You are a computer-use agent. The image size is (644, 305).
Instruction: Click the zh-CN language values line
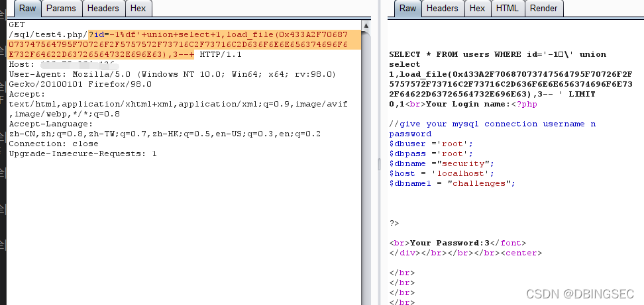(165, 134)
